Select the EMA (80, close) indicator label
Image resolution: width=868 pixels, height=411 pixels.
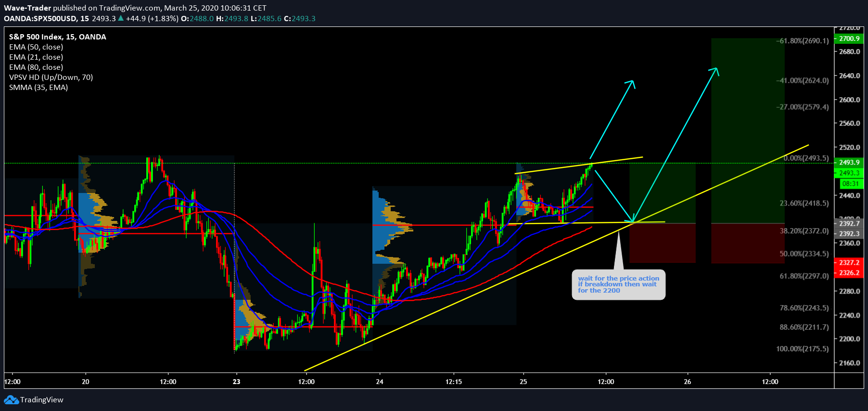[36, 67]
